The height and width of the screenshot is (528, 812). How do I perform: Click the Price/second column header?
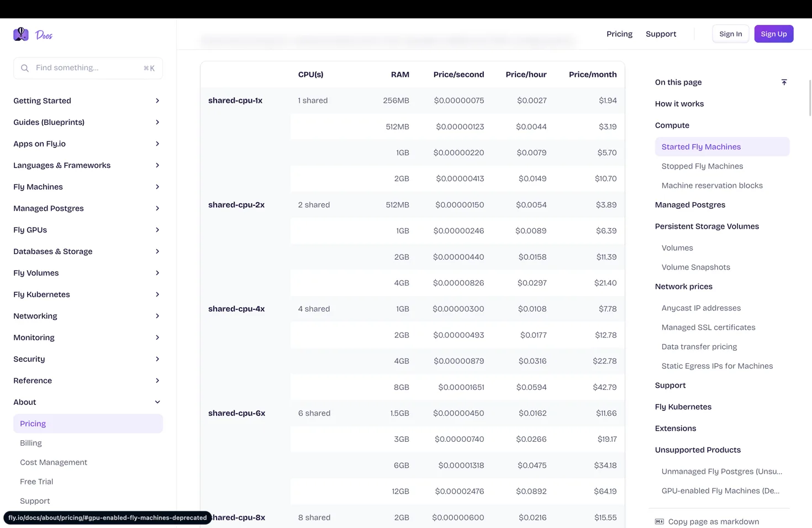pyautogui.click(x=458, y=75)
